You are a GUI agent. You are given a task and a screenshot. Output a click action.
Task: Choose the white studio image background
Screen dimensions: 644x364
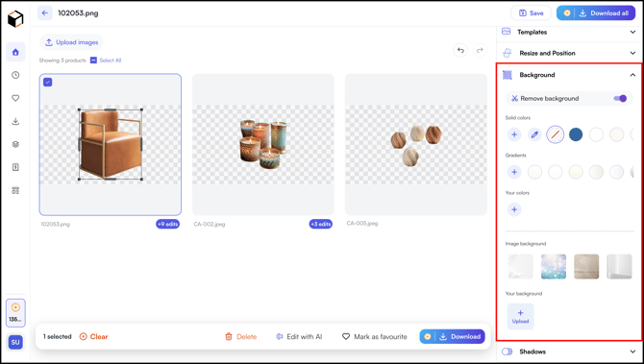pyautogui.click(x=619, y=267)
